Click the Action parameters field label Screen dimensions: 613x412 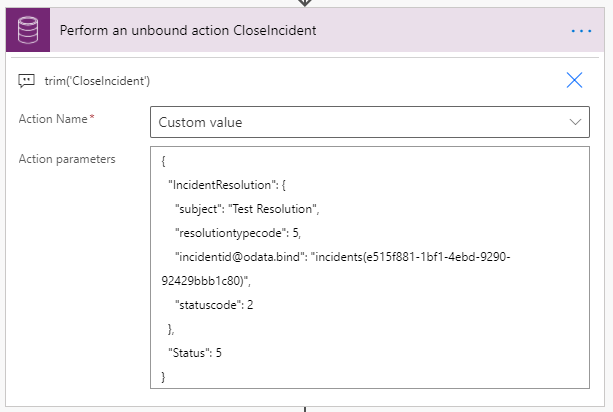coord(66,159)
